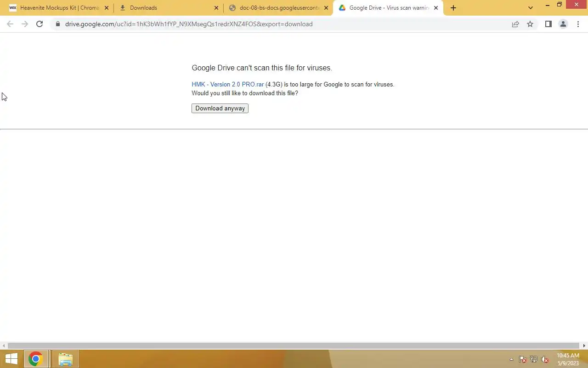The height and width of the screenshot is (368, 588).
Task: Open the tab search dropdown arrow
Action: (x=531, y=8)
